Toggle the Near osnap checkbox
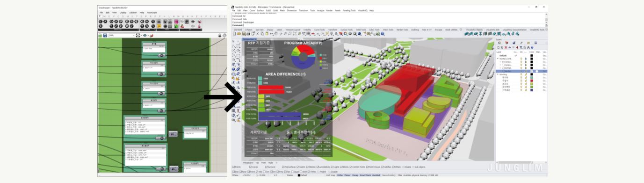The image size is (644, 183). coord(240,172)
